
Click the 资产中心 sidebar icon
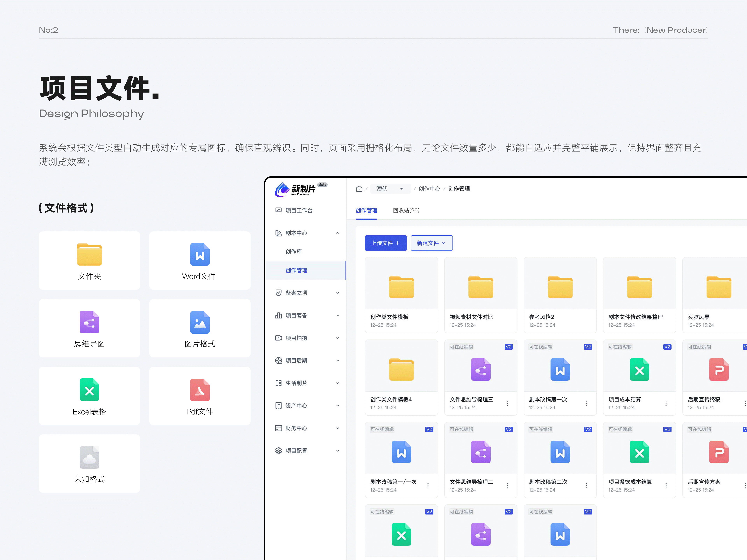click(x=278, y=405)
